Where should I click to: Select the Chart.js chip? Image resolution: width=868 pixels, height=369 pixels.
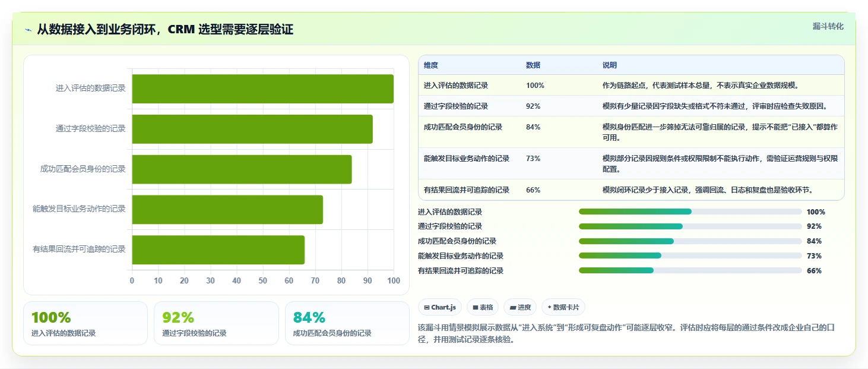pos(440,307)
